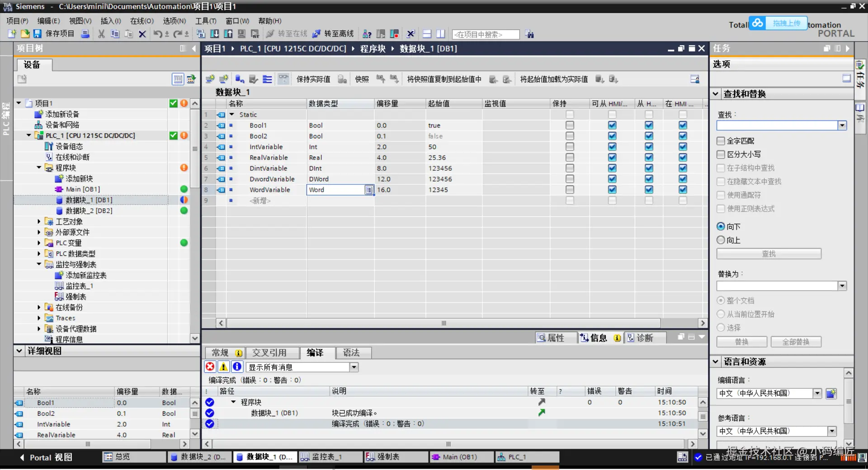Image resolution: width=868 pixels, height=470 pixels.
Task: Select the 向上 radio button
Action: [721, 240]
